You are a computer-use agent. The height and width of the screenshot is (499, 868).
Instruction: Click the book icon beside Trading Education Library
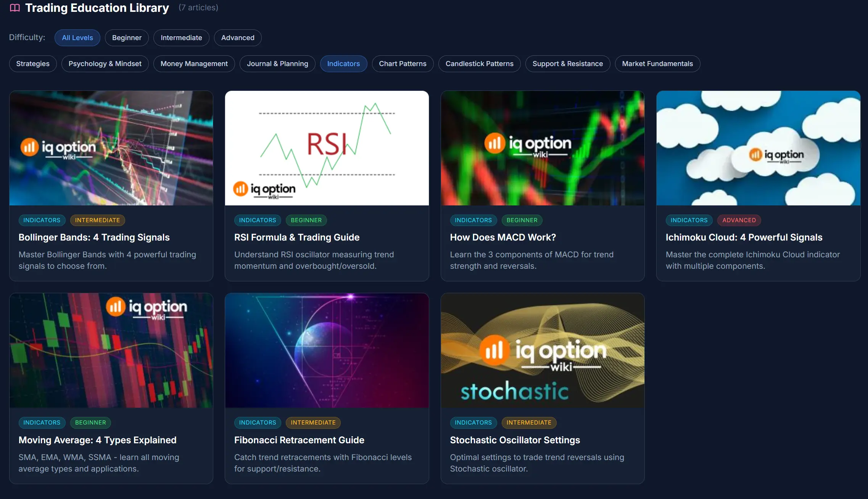tap(15, 8)
